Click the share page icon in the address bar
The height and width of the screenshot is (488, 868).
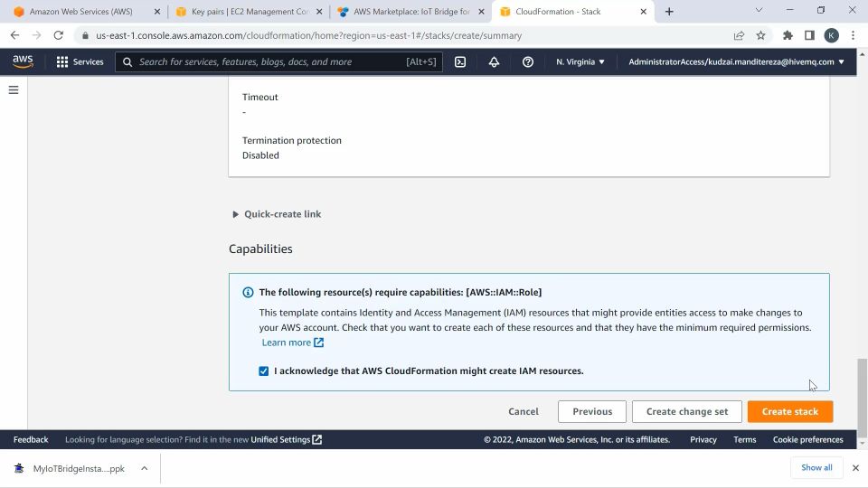pyautogui.click(x=739, y=35)
